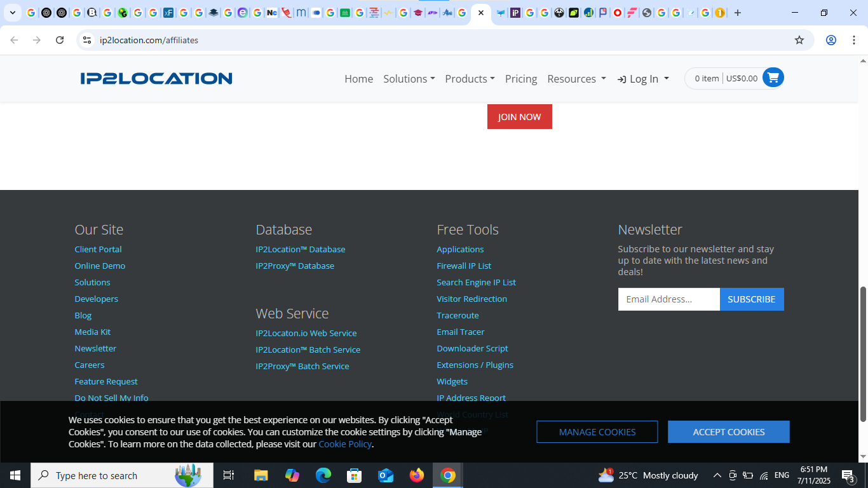
Task: Go to the Home menu item
Action: [359, 79]
